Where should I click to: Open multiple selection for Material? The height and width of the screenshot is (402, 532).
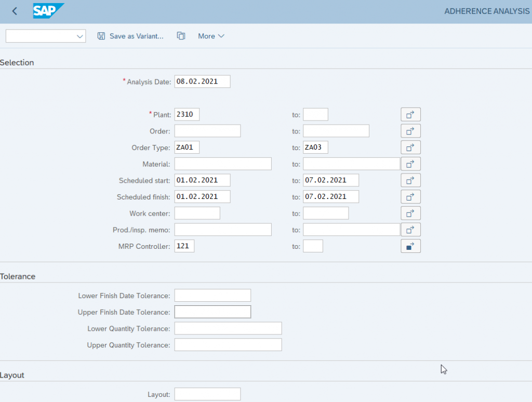410,164
